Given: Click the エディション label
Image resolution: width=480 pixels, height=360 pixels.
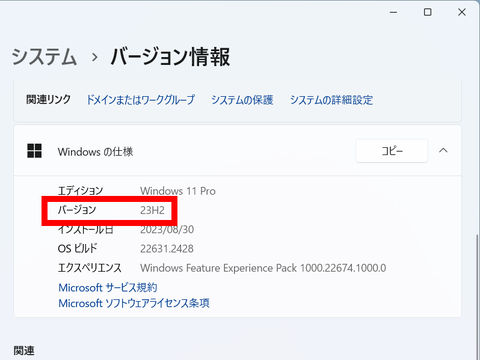Looking at the screenshot, I should click(80, 191).
